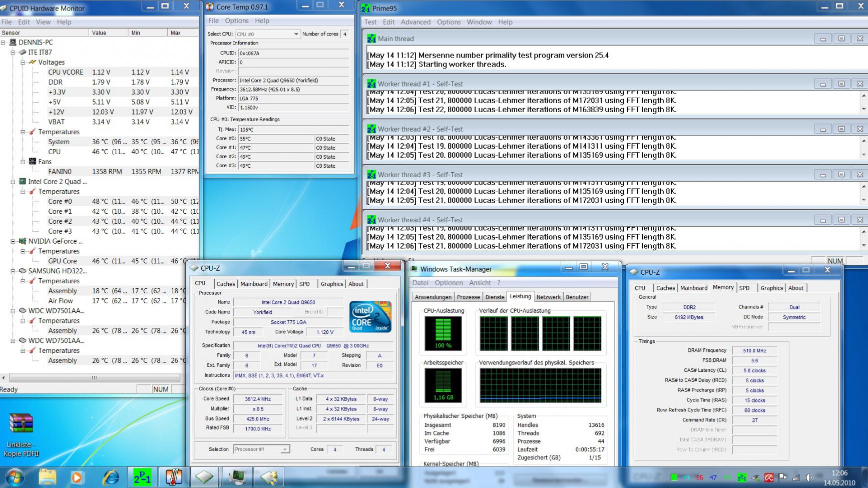Open the SPD tab in the right CPU-Z window

744,288
